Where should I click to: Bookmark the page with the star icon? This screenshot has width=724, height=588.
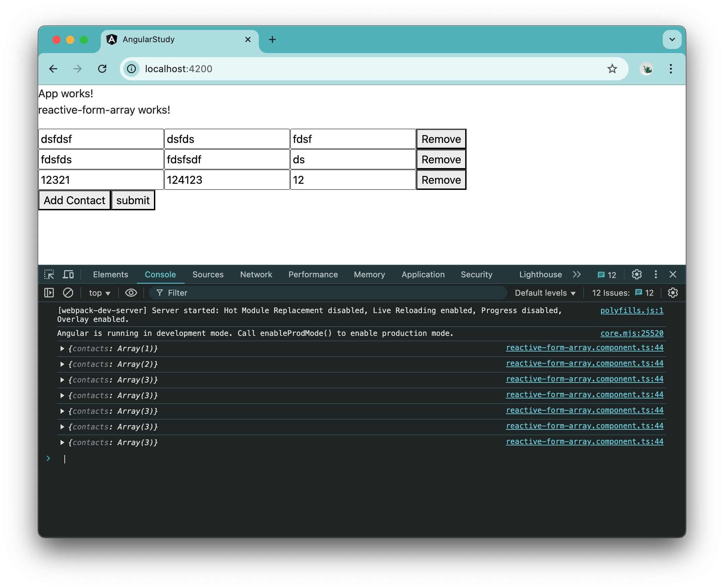coord(612,69)
